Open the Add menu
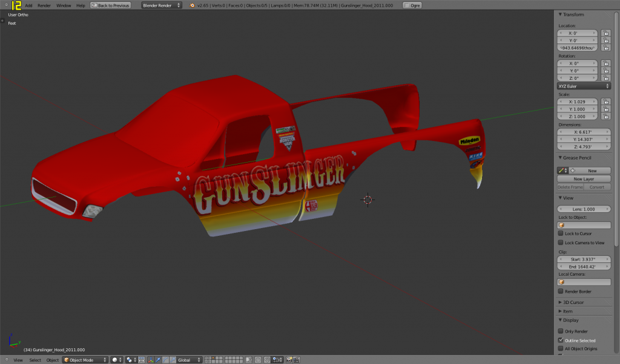 click(x=28, y=5)
